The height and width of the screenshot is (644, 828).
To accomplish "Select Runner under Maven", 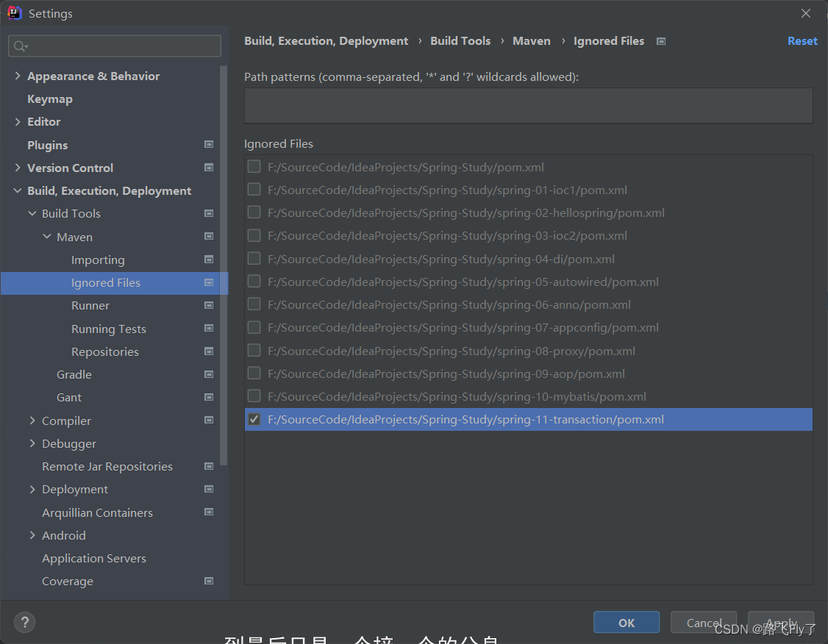I will point(90,306).
